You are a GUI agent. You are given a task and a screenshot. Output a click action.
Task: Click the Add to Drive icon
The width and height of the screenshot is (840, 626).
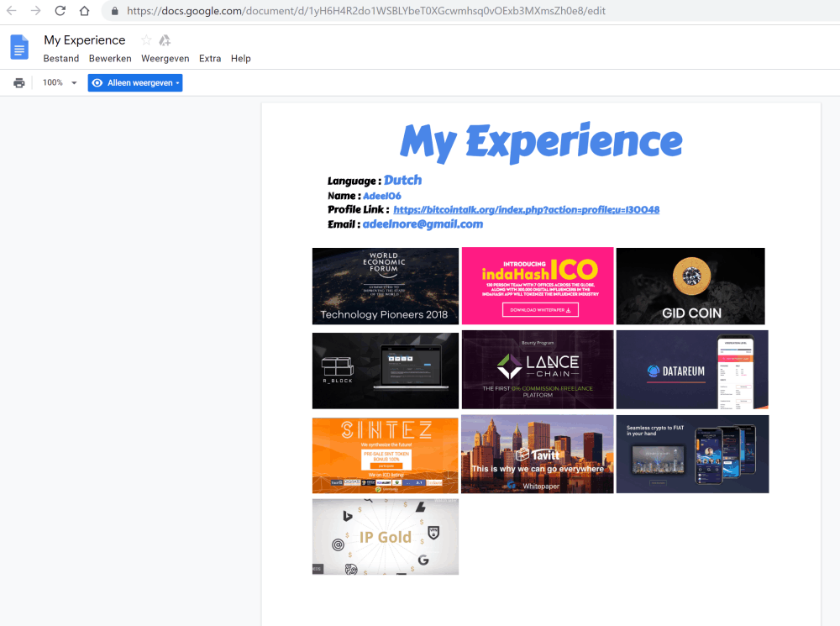165,40
